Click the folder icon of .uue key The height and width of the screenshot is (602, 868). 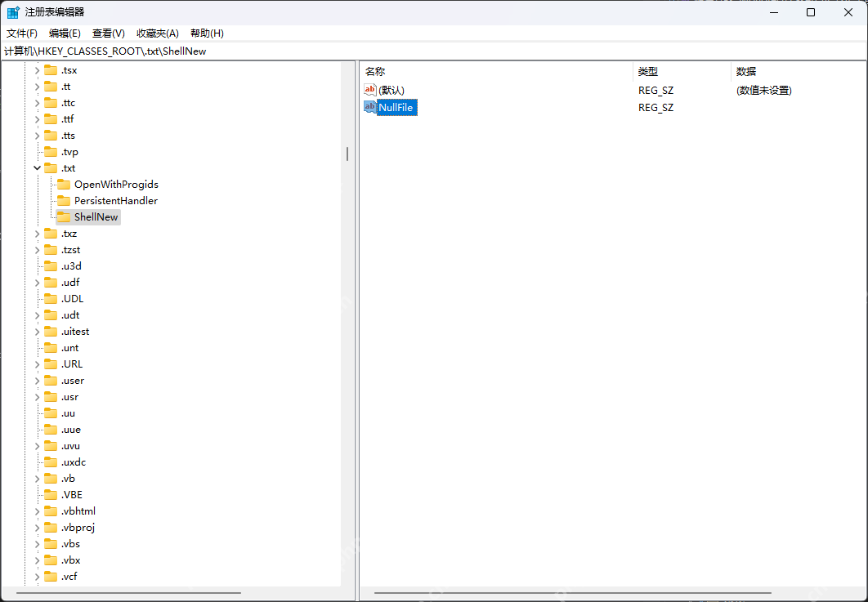coord(51,430)
